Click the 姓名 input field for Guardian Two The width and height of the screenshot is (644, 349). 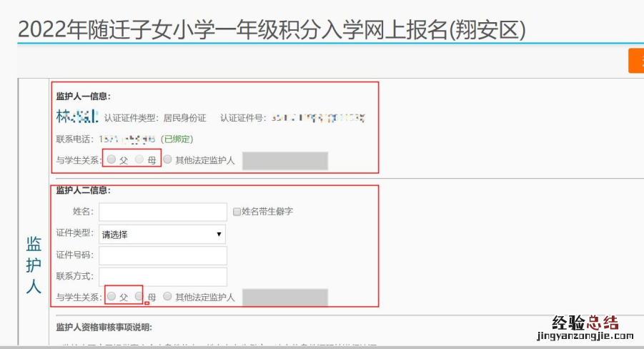(163, 212)
